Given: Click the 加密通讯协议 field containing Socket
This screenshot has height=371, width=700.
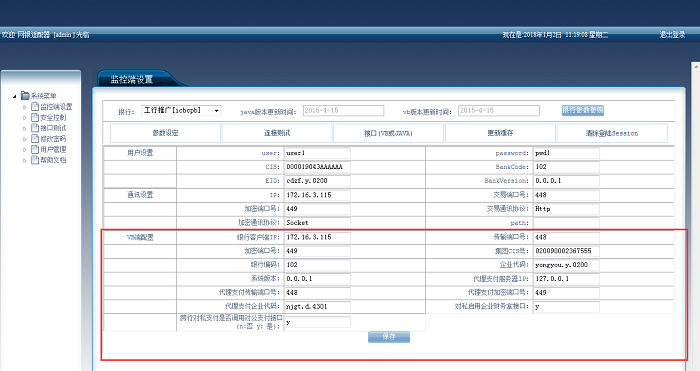Looking at the screenshot, I should 317,223.
